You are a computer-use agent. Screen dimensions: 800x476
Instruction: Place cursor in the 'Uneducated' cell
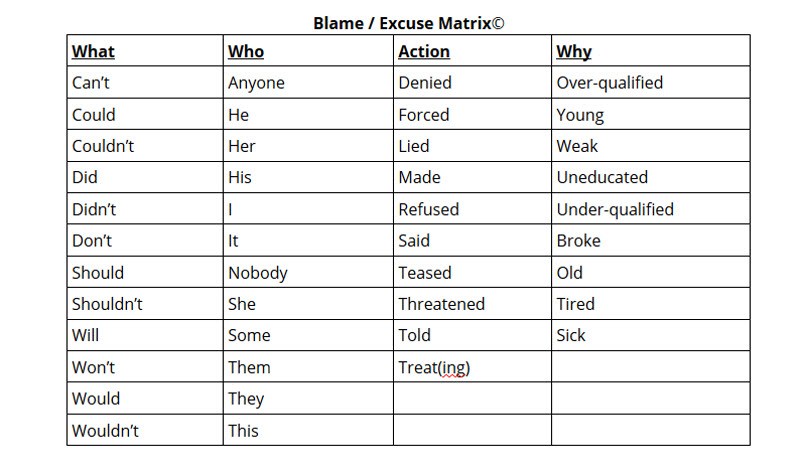coord(602,178)
